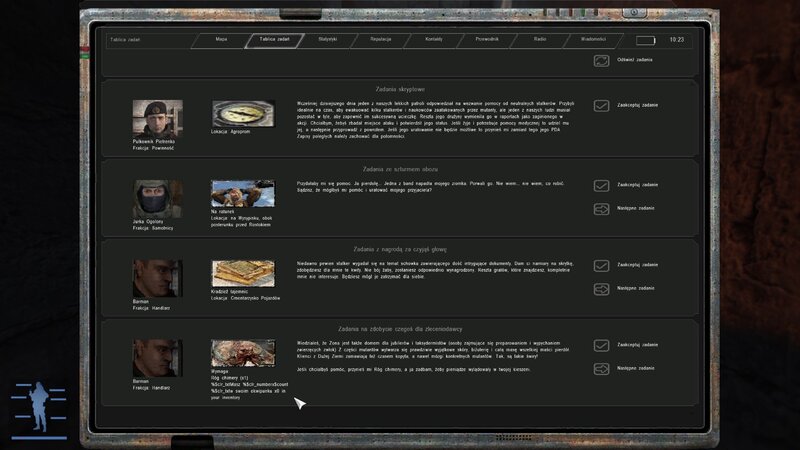The width and height of the screenshot is (800, 450).
Task: Open the Przewodnik tab
Action: click(486, 40)
